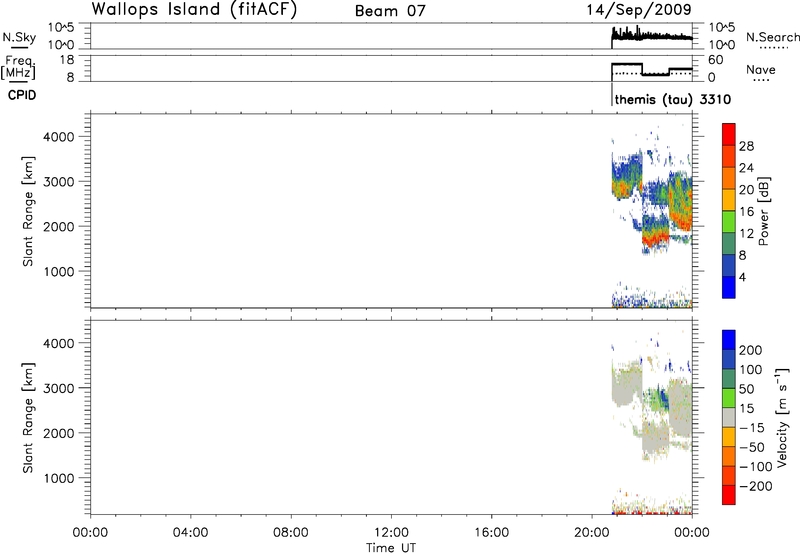Click the gray 15 to −15 Velocity segment
800x554 pixels.
coord(729,417)
